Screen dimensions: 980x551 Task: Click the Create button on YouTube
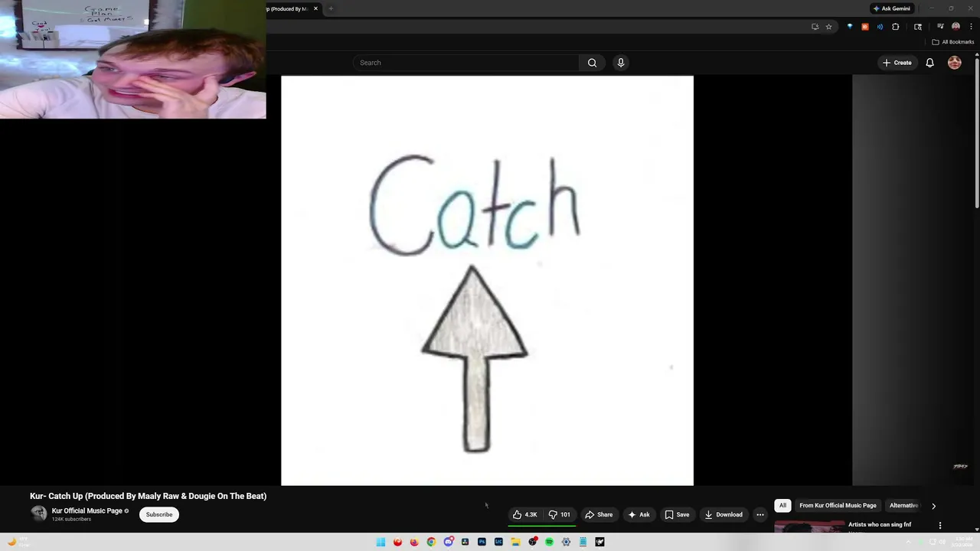897,63
